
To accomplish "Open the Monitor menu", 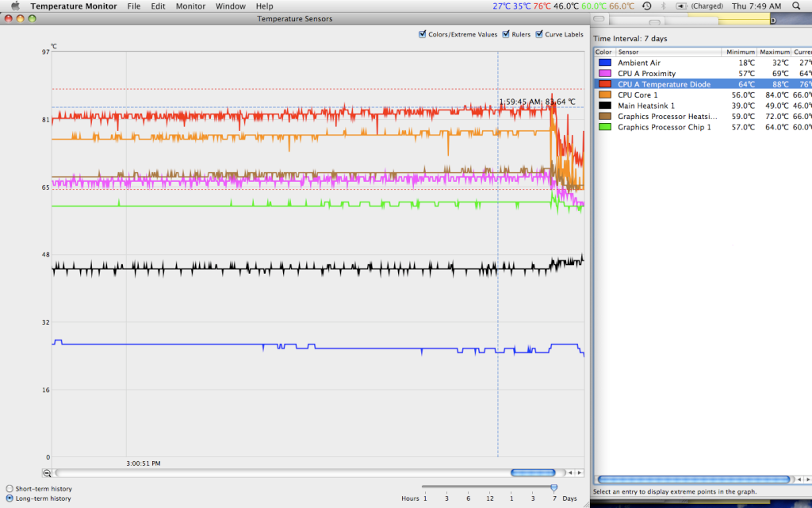I will (190, 6).
